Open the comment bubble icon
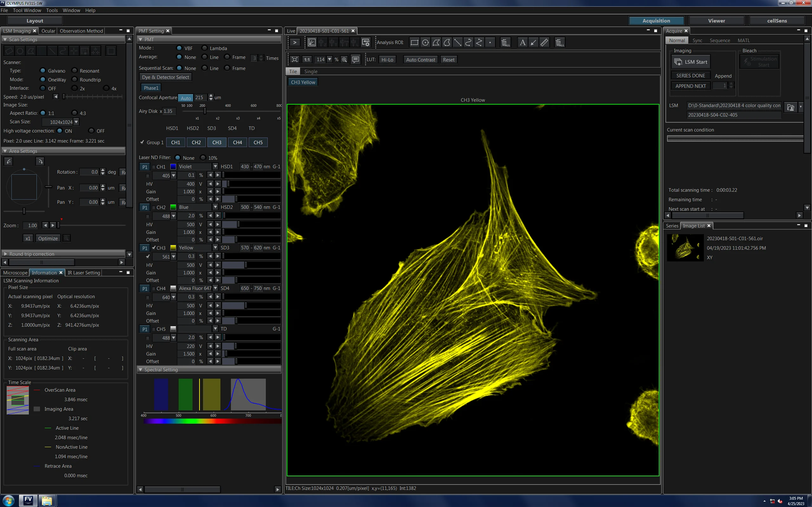Image resolution: width=812 pixels, height=507 pixels. coord(355,60)
